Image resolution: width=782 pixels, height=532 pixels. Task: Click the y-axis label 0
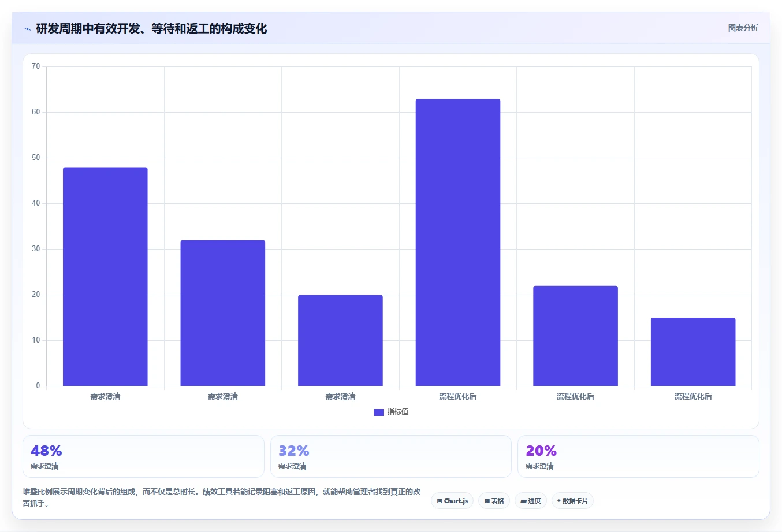pos(38,386)
